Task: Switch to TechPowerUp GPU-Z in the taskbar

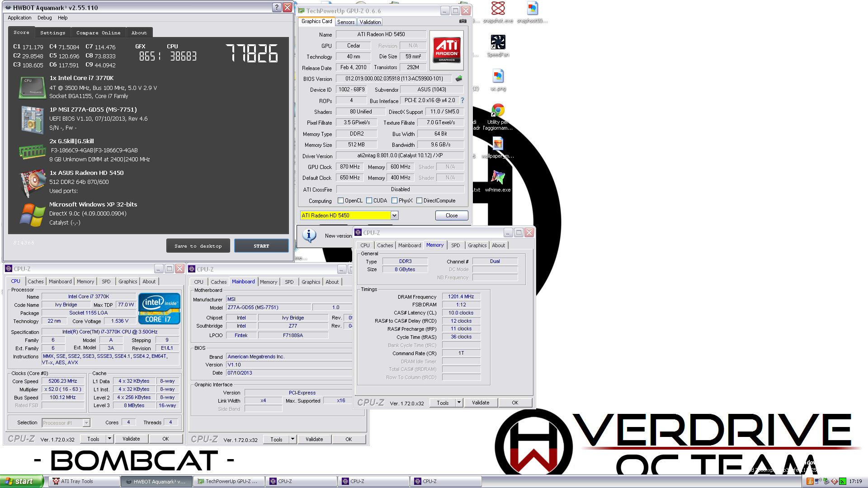Action: pyautogui.click(x=229, y=481)
